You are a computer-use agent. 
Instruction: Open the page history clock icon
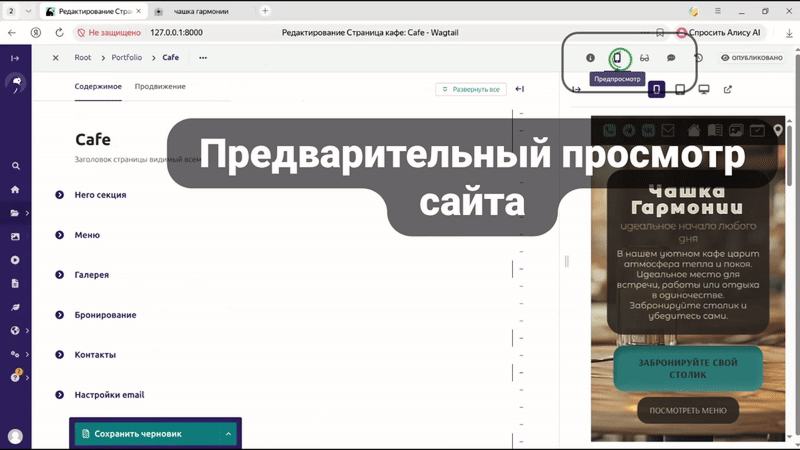[x=698, y=58]
